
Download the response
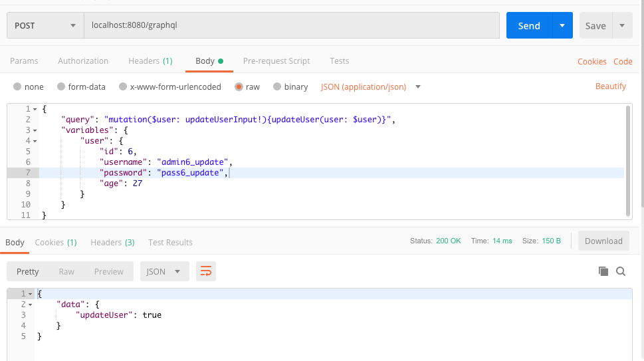pos(603,241)
